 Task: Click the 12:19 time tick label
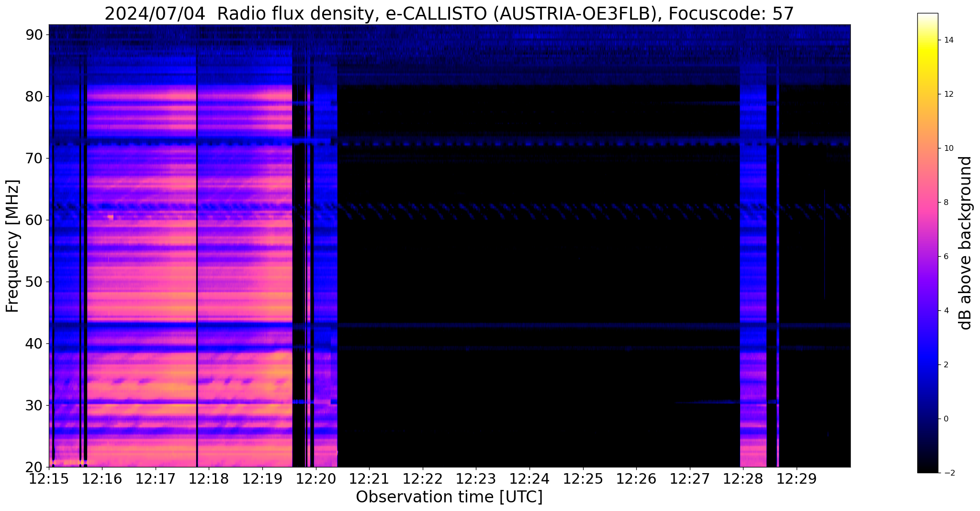262,478
